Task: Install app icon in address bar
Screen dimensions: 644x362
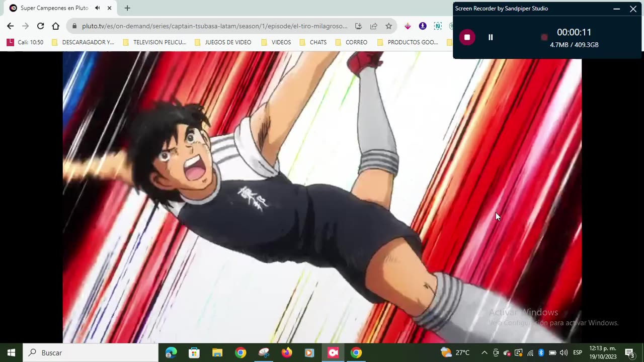Action: 358,26
